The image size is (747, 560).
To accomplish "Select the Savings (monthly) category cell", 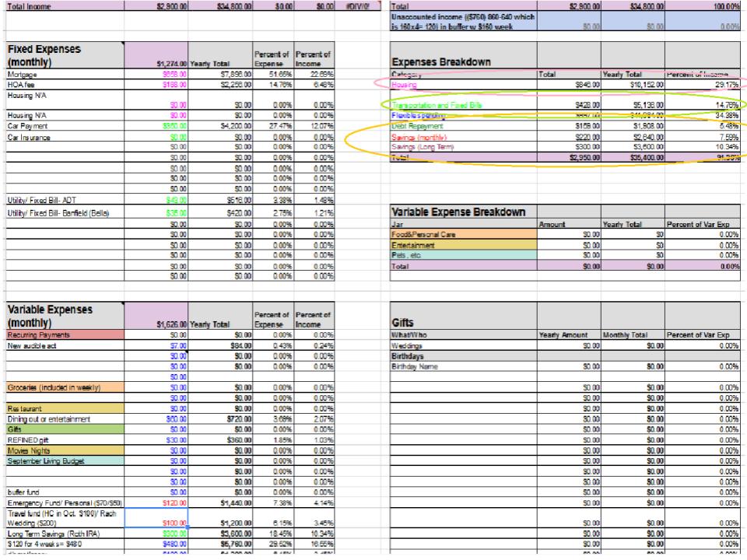I will (x=463, y=137).
